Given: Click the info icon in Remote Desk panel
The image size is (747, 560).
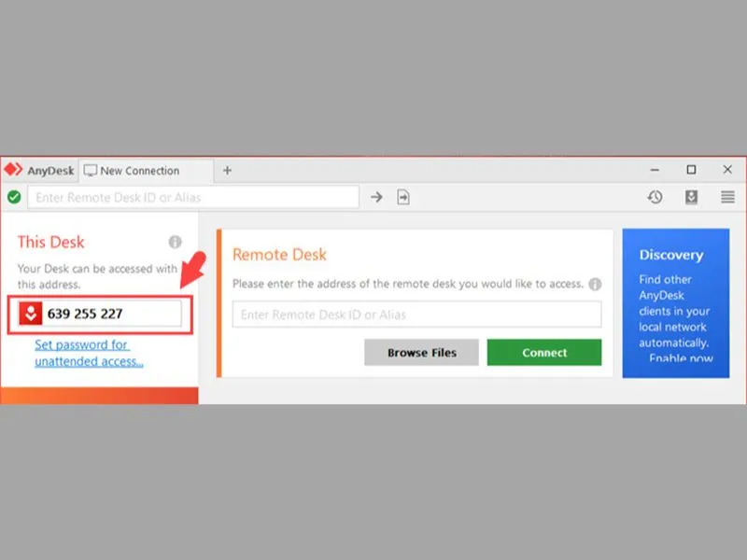Looking at the screenshot, I should [x=595, y=285].
